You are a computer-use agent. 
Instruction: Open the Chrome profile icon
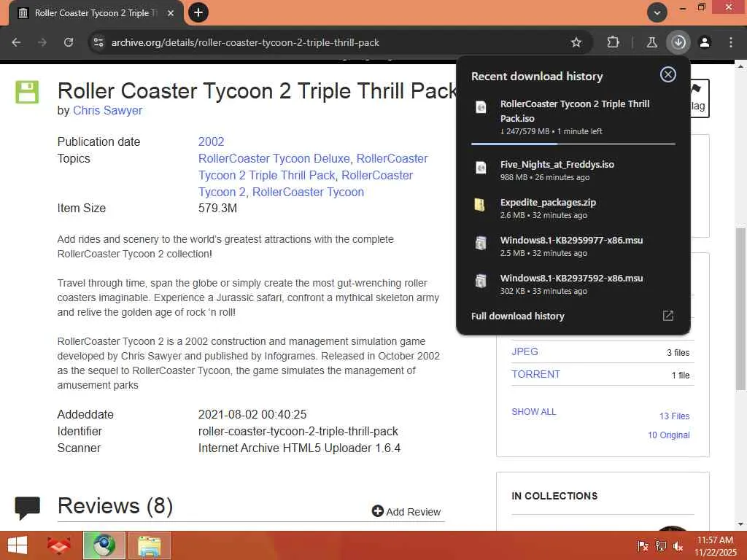point(705,42)
